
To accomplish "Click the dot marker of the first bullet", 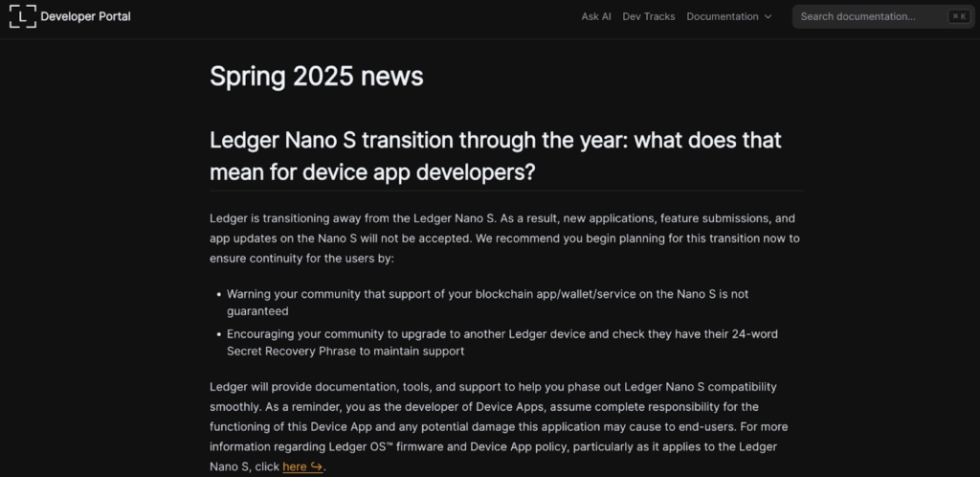I will pos(219,294).
